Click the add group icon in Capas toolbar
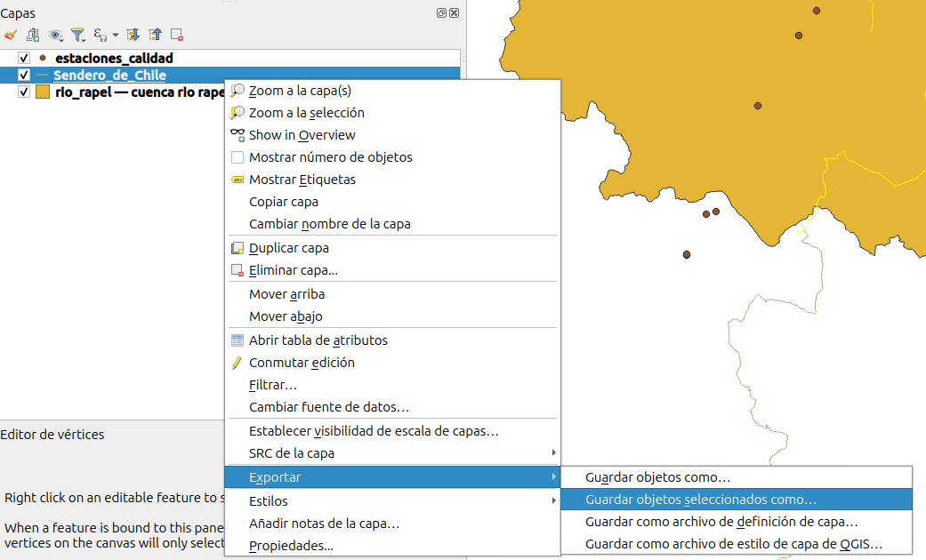The image size is (926, 560). 33,35
